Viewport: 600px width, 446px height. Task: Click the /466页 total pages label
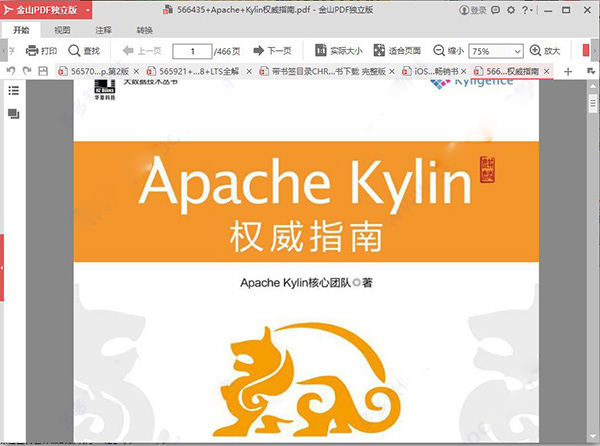coord(227,51)
